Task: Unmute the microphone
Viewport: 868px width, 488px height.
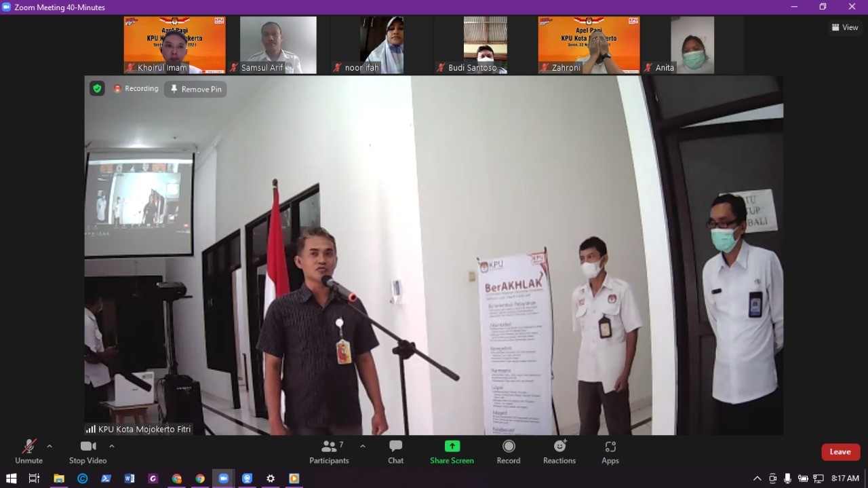Action: 28,452
